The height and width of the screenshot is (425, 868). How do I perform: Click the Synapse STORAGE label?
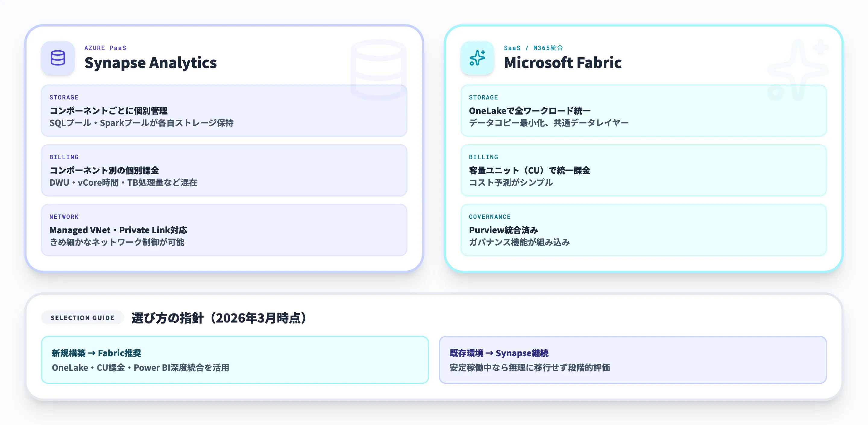tap(64, 97)
